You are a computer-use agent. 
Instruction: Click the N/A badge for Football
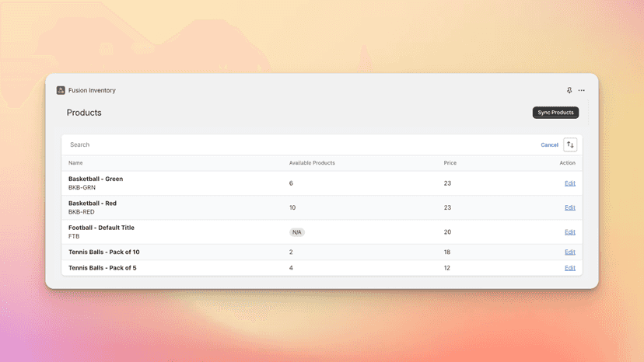click(x=297, y=232)
